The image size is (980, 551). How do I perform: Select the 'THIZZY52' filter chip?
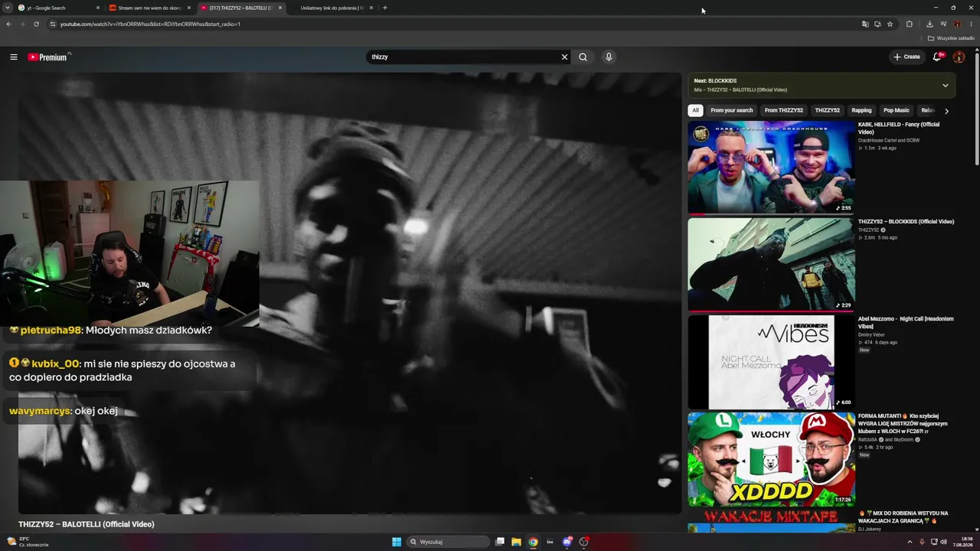827,110
